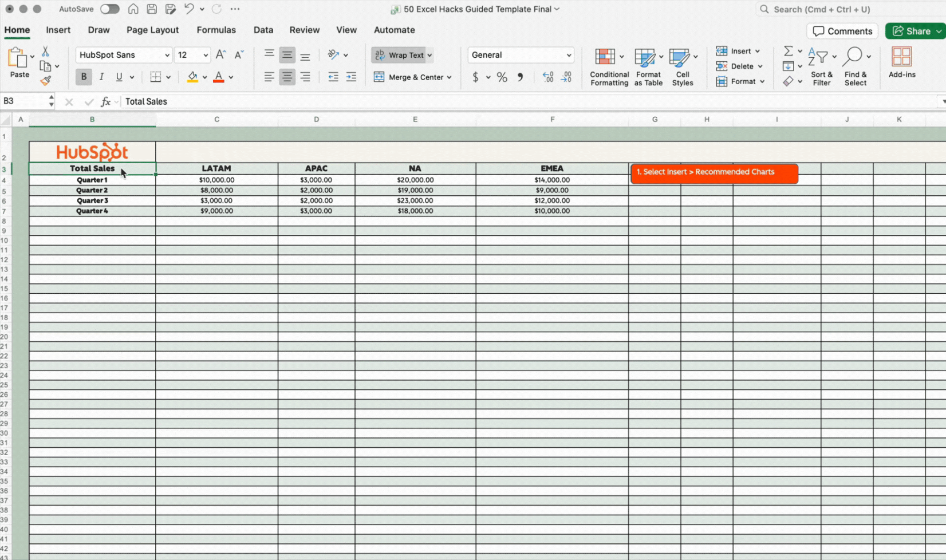Viewport: 946px width, 560px height.
Task: Toggle Wrap Text for the cell
Action: (400, 55)
